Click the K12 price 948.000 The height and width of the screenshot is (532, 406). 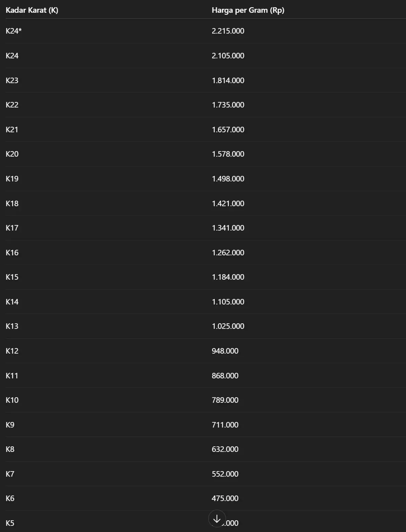point(225,351)
